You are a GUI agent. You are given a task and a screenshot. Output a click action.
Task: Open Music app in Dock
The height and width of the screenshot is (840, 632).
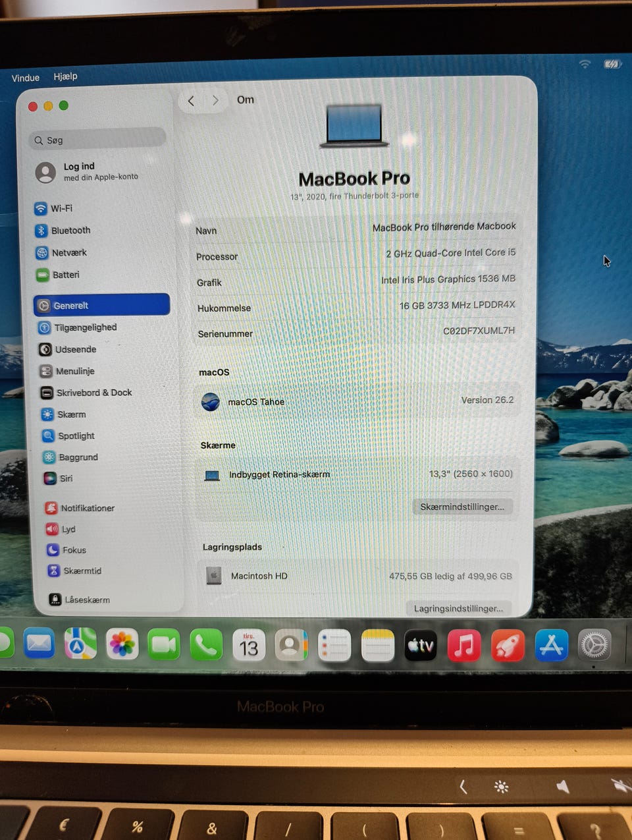(464, 646)
